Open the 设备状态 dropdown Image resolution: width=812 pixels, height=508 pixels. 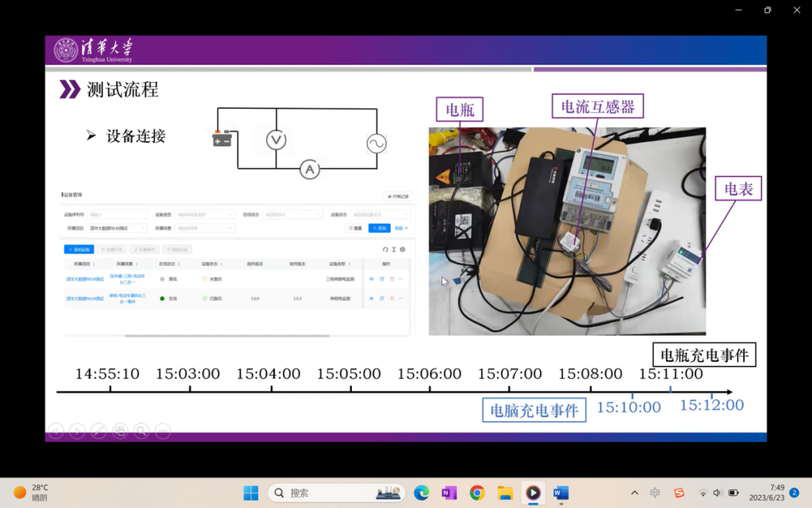(380, 214)
